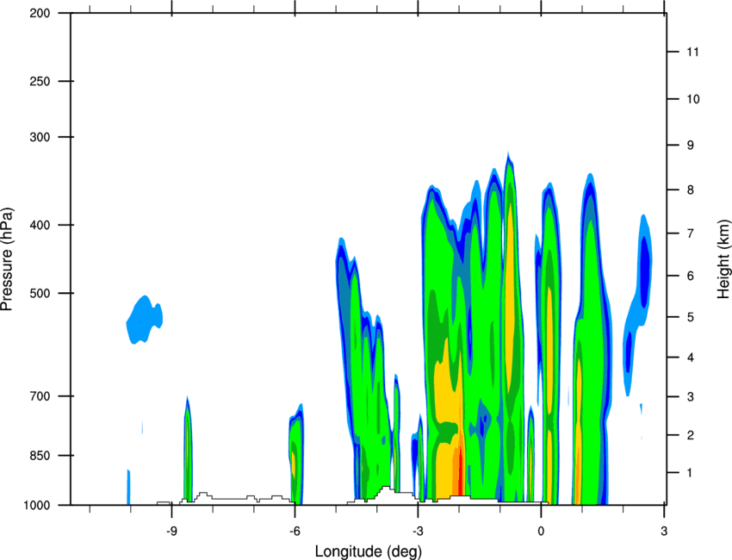The height and width of the screenshot is (560, 732).
Task: Pick the 2 km height label
Action: (690, 435)
